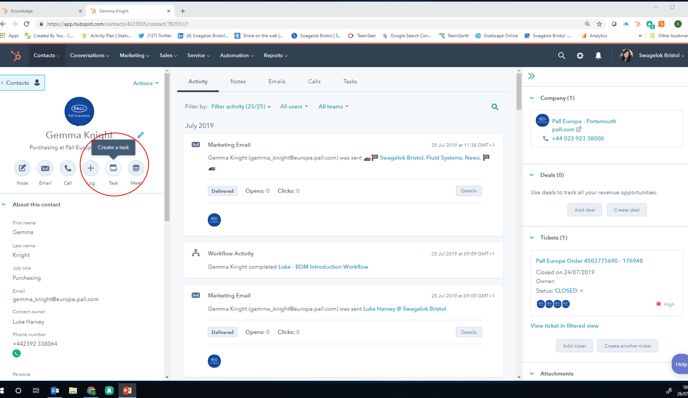The image size is (688, 398).
Task: Open the Automation navigation menu
Action: click(236, 56)
